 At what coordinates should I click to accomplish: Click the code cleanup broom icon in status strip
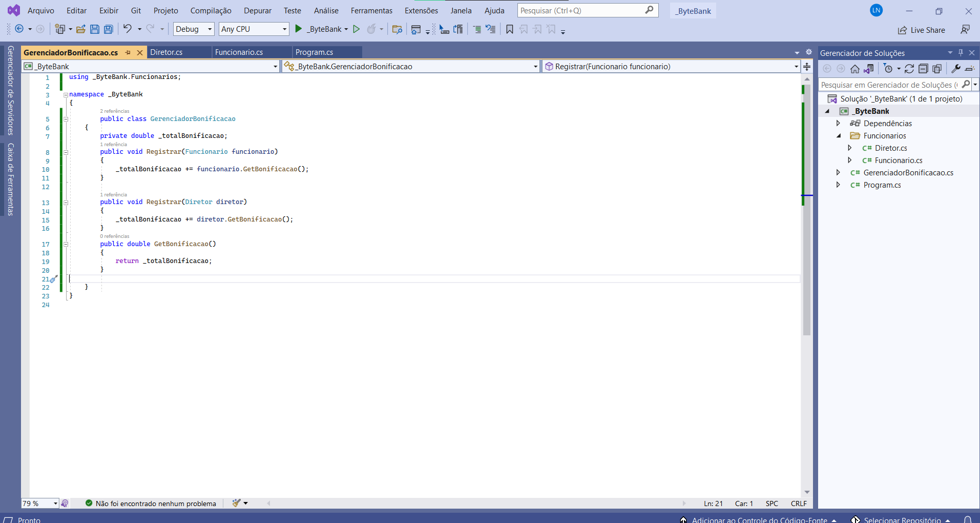[x=236, y=503]
